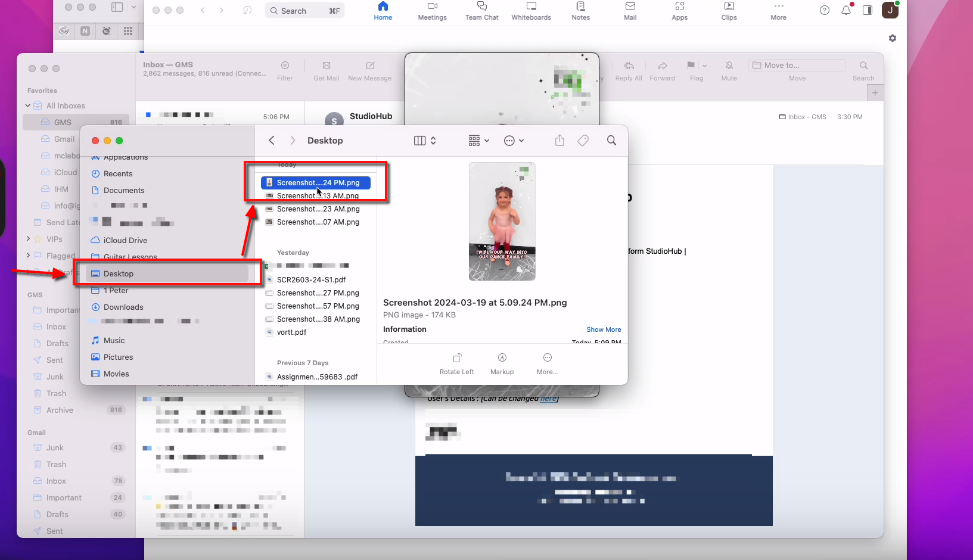Open Zoom Home tab
973x560 pixels.
[383, 11]
